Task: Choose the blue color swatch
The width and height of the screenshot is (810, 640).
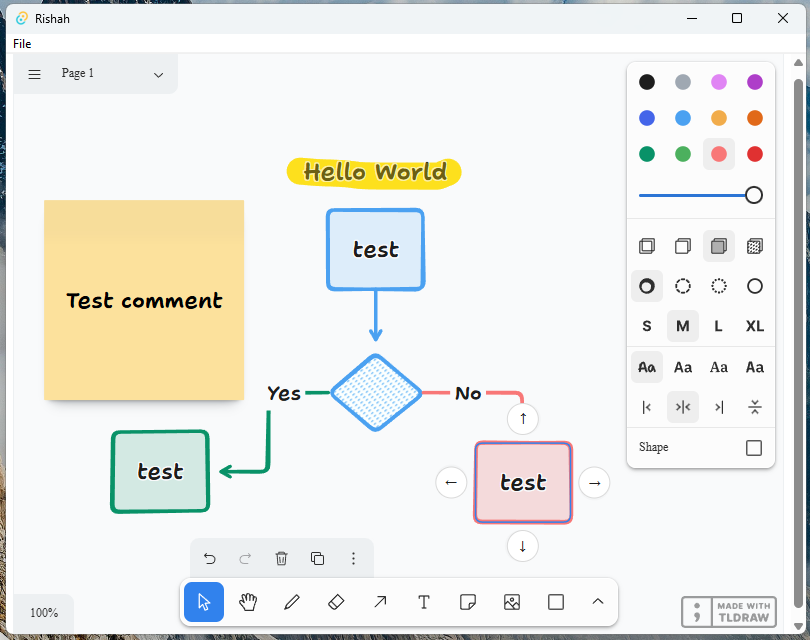Action: (x=647, y=118)
